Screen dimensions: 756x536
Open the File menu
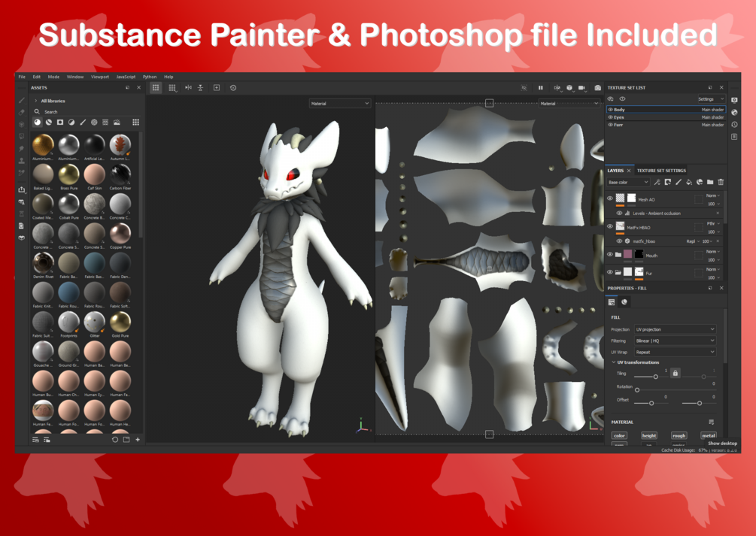(x=22, y=77)
